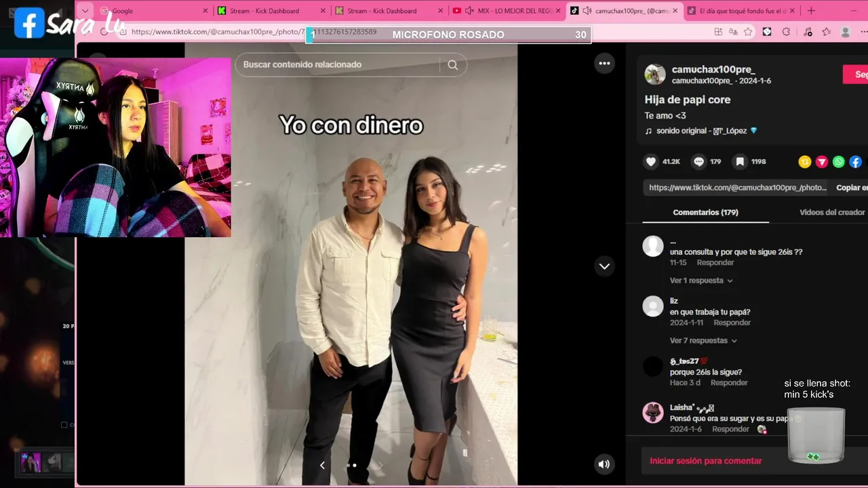Show previous photo with left arrow
Viewport: 868px width, 488px height.
[x=322, y=465]
